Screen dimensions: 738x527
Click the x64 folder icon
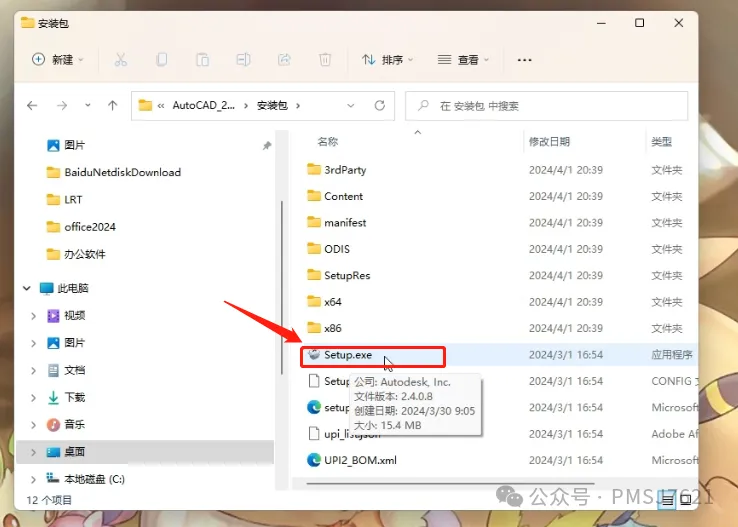314,301
